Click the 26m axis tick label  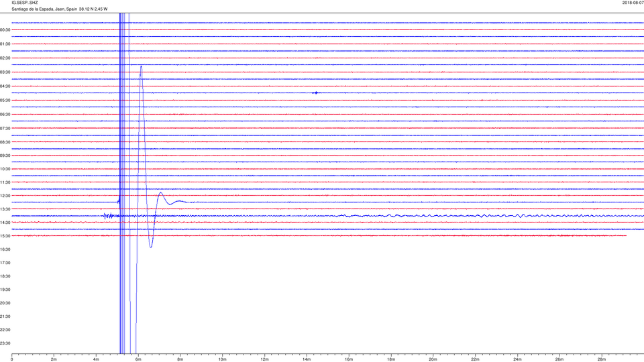[559, 359]
